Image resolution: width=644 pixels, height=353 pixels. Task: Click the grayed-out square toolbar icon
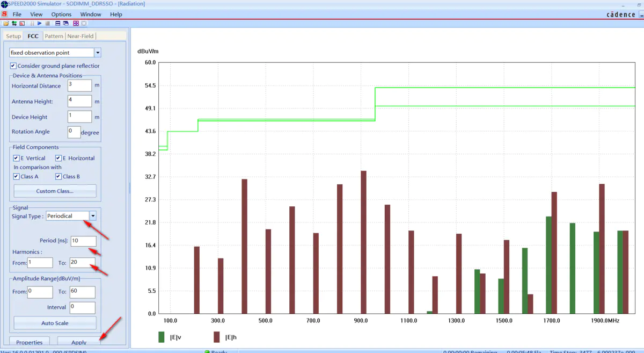[84, 24]
